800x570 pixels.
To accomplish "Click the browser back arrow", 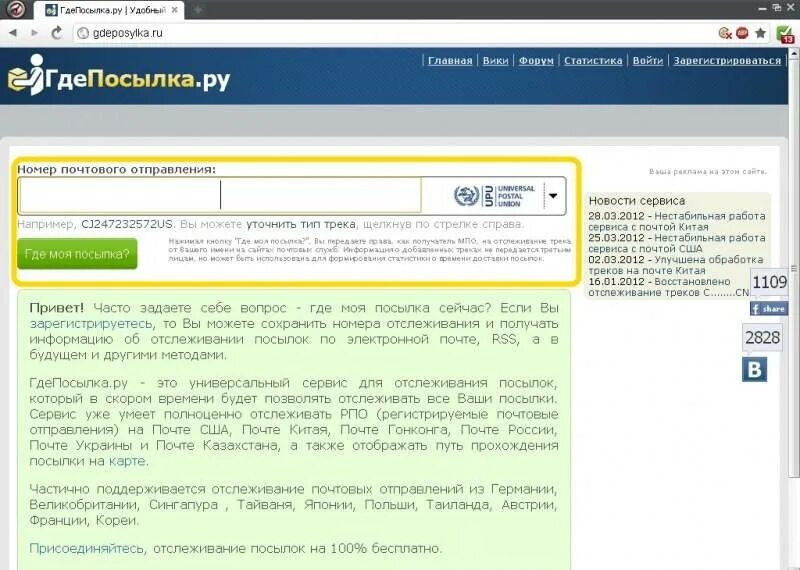I will [x=13, y=33].
